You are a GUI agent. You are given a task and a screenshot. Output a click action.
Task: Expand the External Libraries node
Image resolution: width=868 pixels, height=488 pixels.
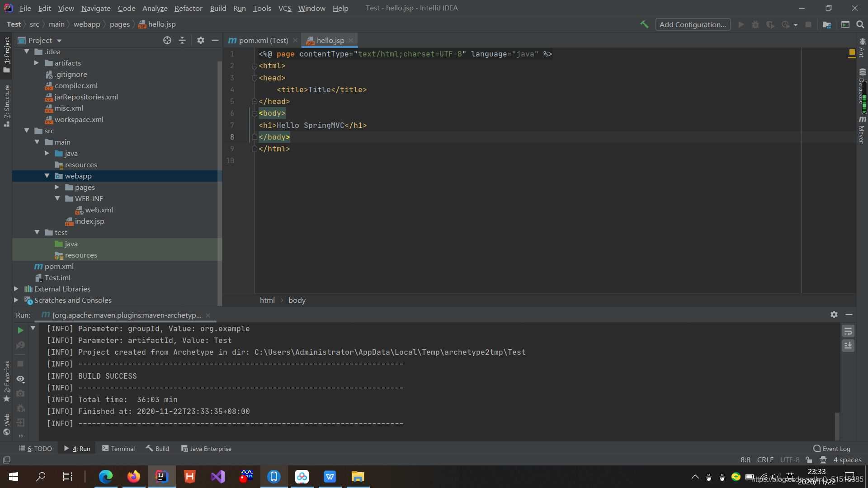[x=15, y=288]
